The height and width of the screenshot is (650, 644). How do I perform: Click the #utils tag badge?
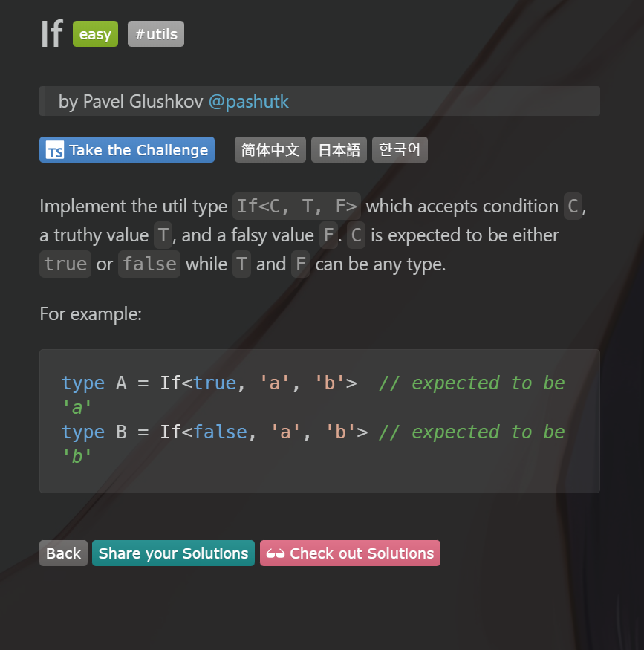156,34
